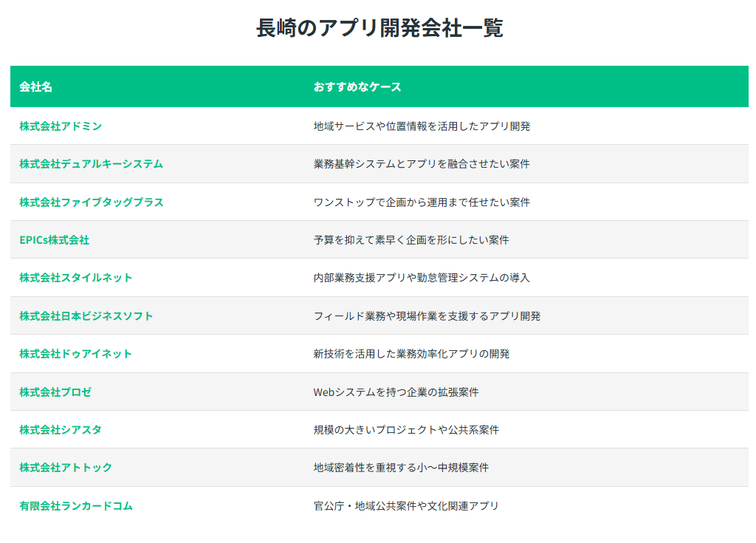Open the 有限会社ランカードコム link
756x543 pixels.
pos(76,506)
